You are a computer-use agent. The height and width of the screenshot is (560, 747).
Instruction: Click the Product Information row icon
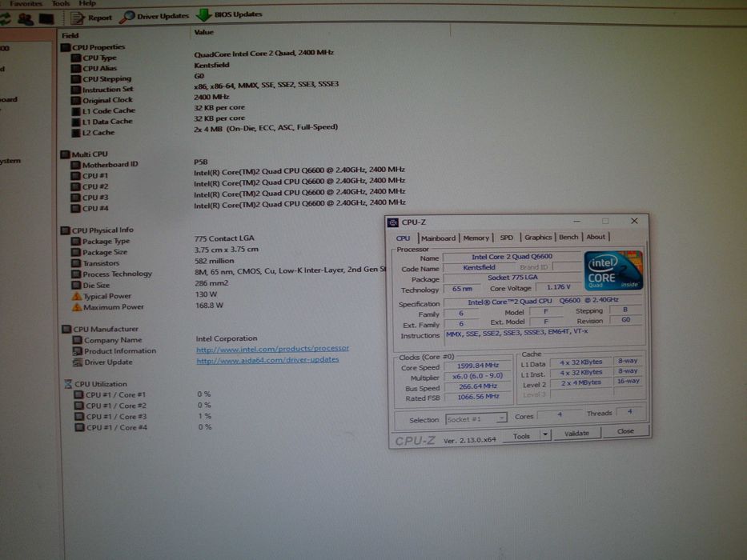coord(77,351)
